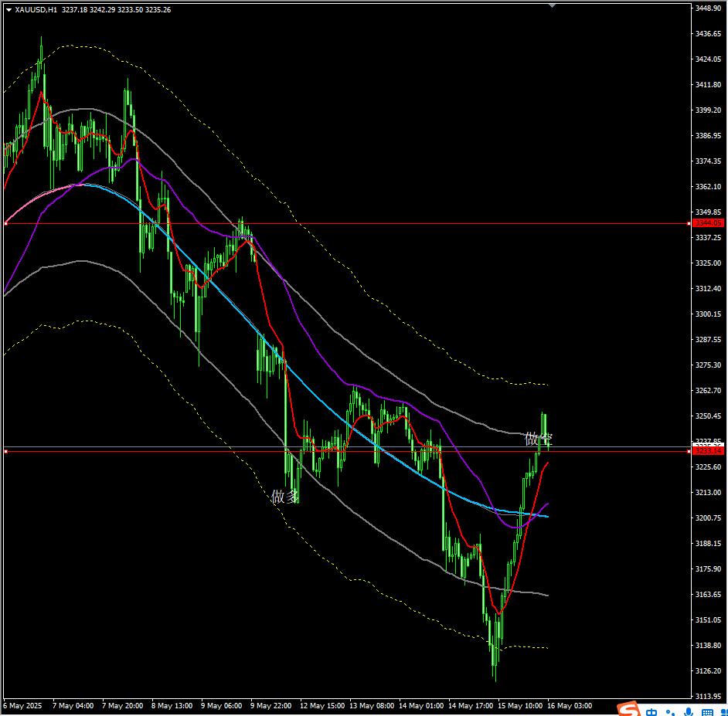Click the 16 May 03:00 time axis label
The image size is (728, 716).
pyautogui.click(x=570, y=705)
